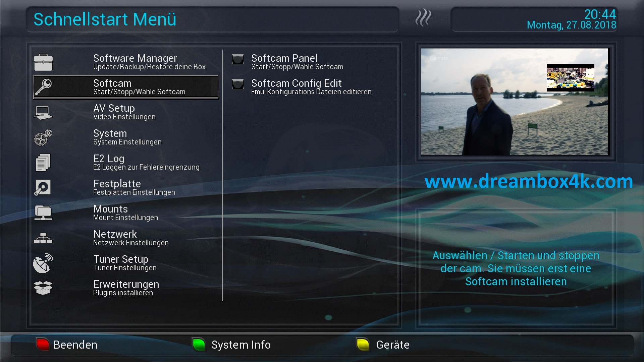The width and height of the screenshot is (644, 362).
Task: Click the System gears icon
Action: (x=43, y=138)
